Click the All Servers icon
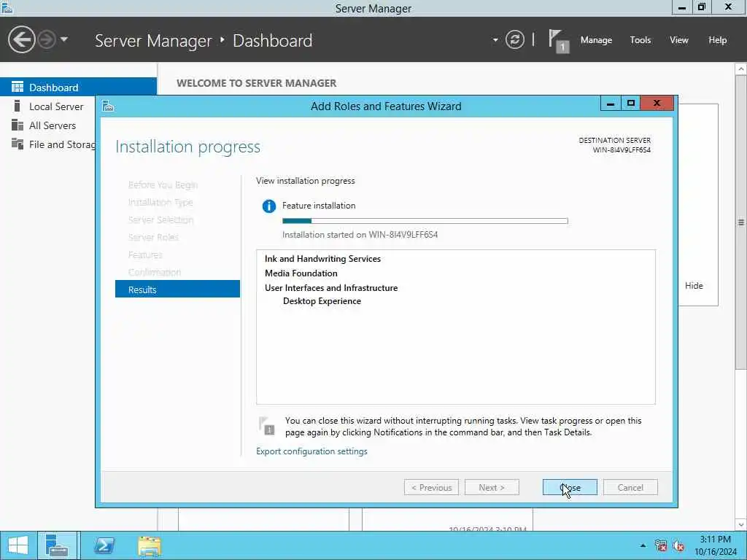 click(18, 125)
